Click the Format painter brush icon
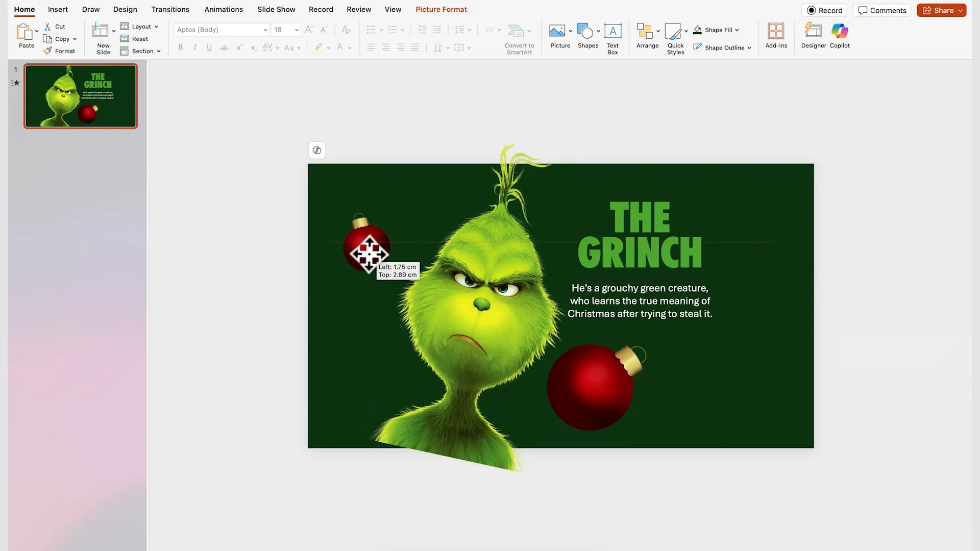Viewport: 980px width, 551px height. pyautogui.click(x=47, y=51)
